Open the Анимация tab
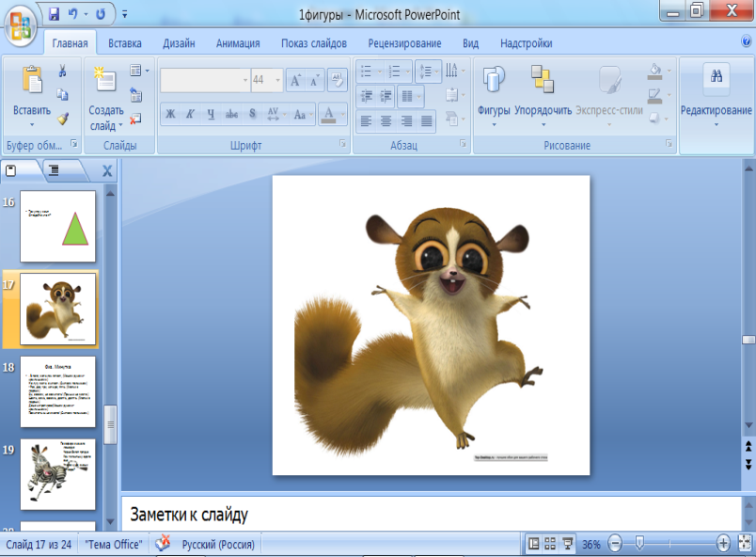Viewport: 756px width, 557px height. [x=238, y=43]
